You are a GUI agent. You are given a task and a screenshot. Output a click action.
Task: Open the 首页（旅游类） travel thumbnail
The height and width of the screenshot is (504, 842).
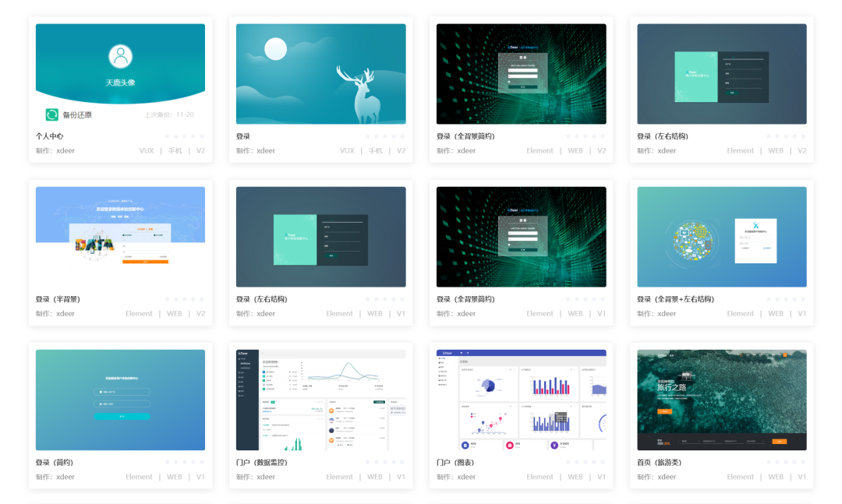point(721,400)
